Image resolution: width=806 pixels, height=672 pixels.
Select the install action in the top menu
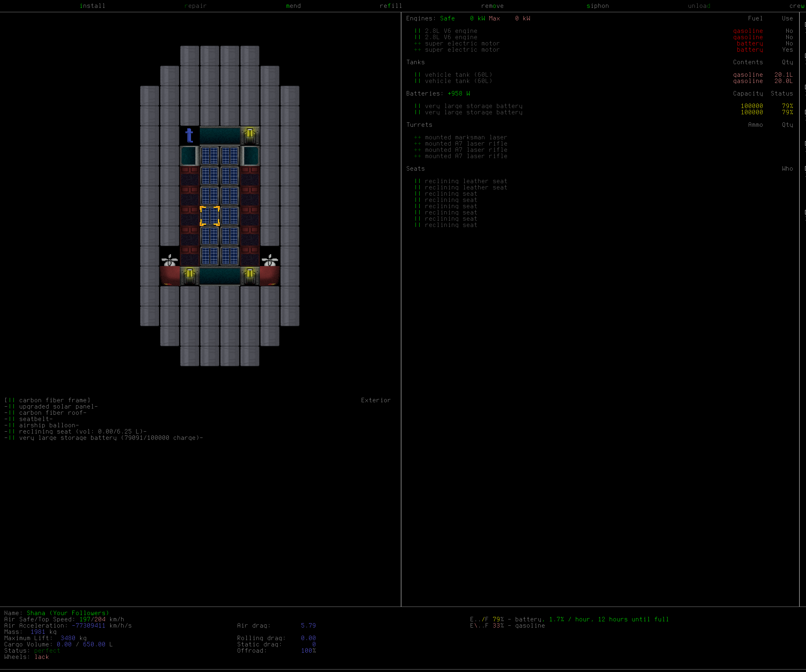pyautogui.click(x=92, y=6)
